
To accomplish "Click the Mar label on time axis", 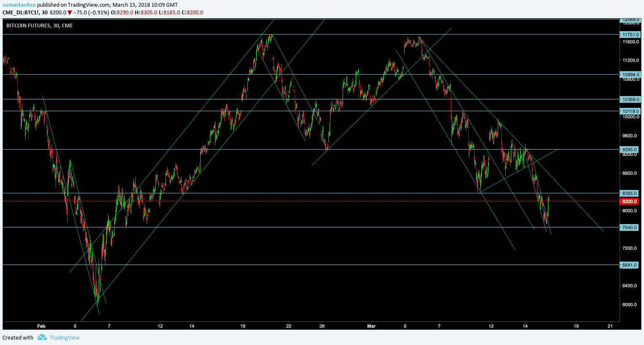I will [371, 326].
